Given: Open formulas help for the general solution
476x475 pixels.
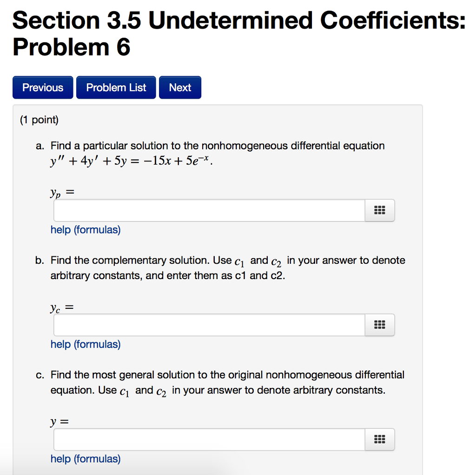Looking at the screenshot, I should pos(85,459).
